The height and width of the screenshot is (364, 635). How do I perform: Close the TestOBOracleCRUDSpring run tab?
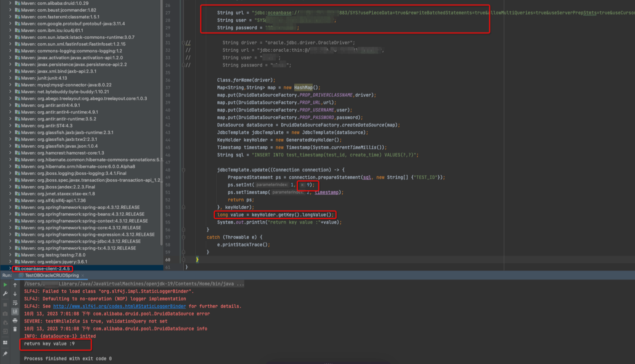pos(82,275)
